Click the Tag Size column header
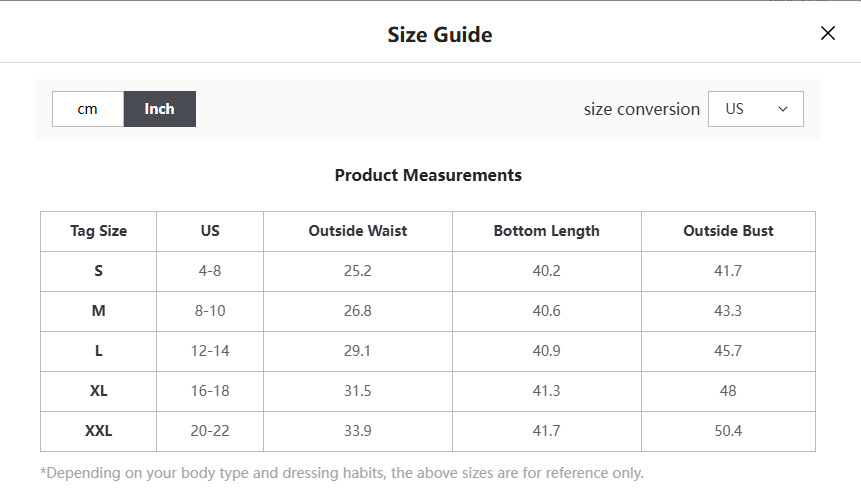The height and width of the screenshot is (501, 861). [98, 231]
